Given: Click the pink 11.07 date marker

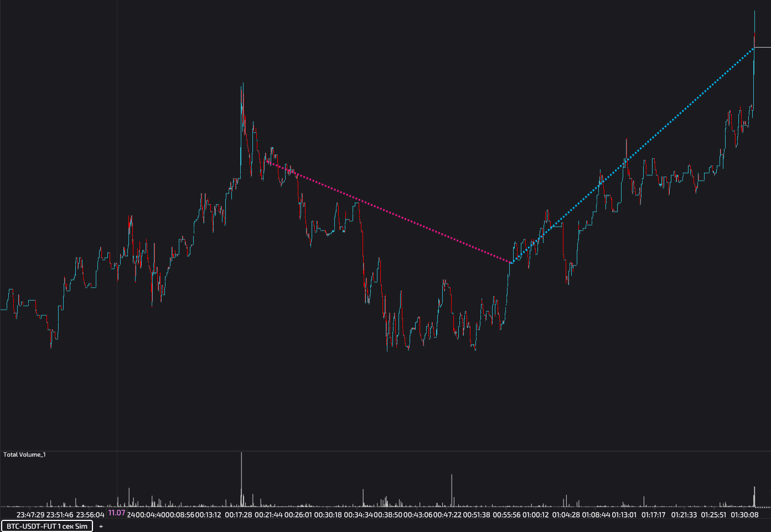Looking at the screenshot, I should pyautogui.click(x=117, y=513).
